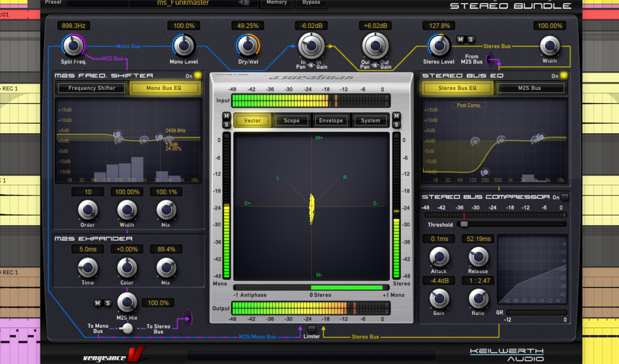619x364 pixels.
Task: Click the Split Freq. 898.3Hz value field
Action: [x=73, y=26]
